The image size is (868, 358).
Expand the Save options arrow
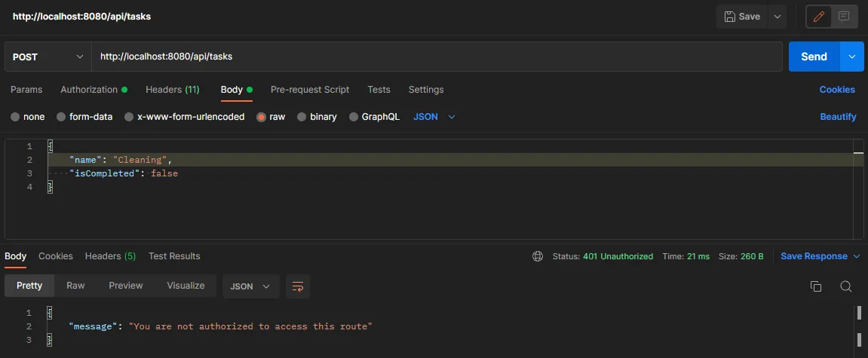(x=778, y=17)
